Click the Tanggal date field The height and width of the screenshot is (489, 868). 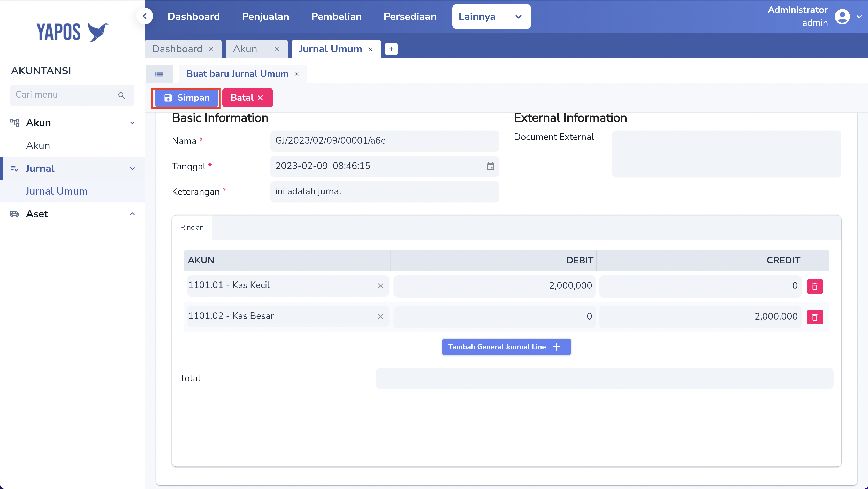[x=384, y=166]
